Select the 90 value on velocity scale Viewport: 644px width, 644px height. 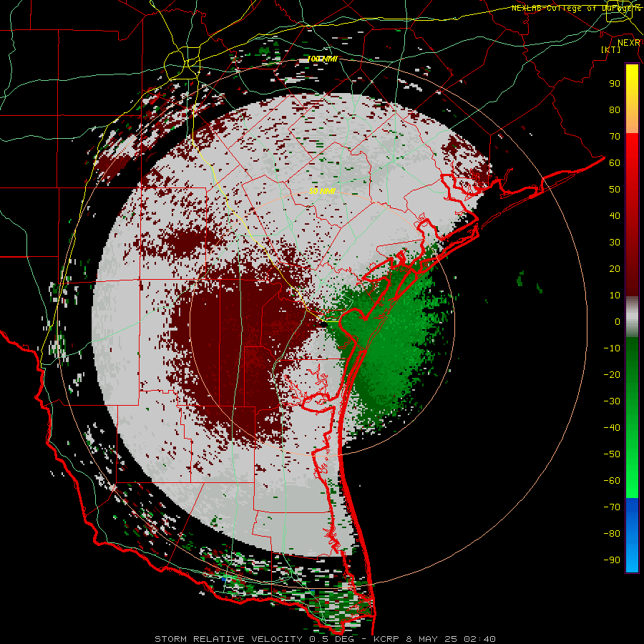coord(615,84)
